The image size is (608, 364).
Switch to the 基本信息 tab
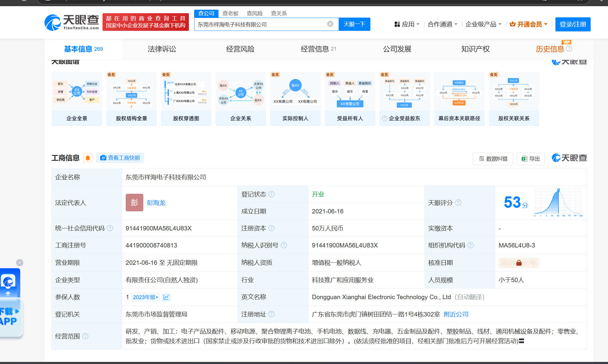tap(83, 49)
